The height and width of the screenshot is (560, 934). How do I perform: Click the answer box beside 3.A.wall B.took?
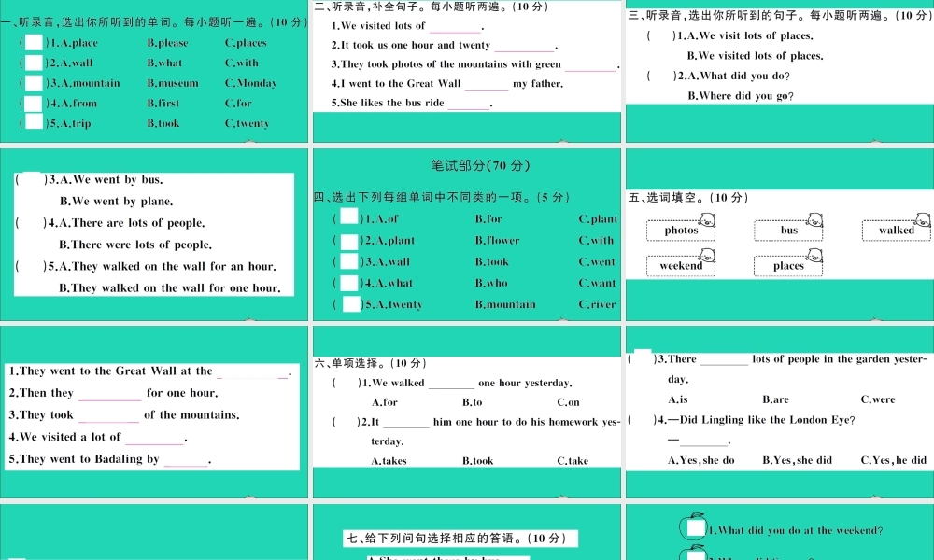(349, 262)
